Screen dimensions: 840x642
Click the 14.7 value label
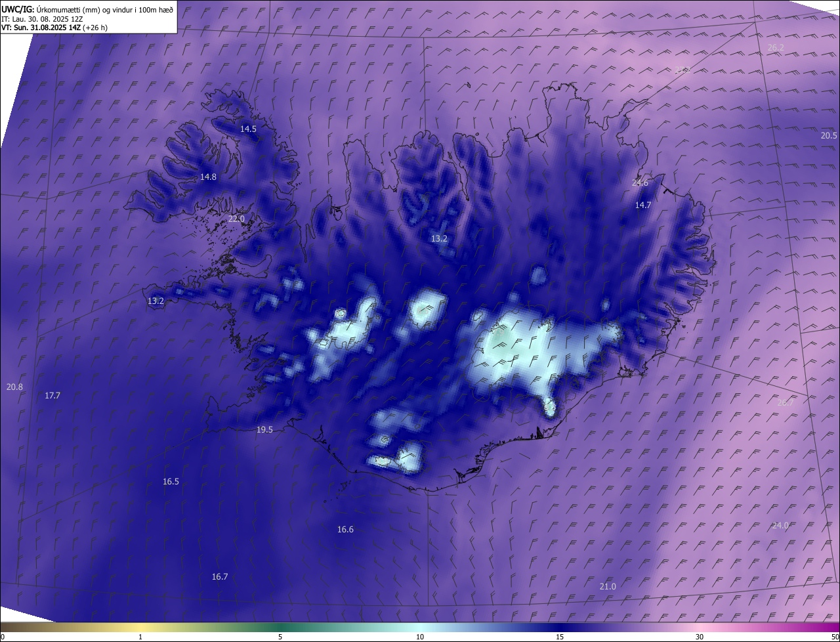[x=642, y=205]
